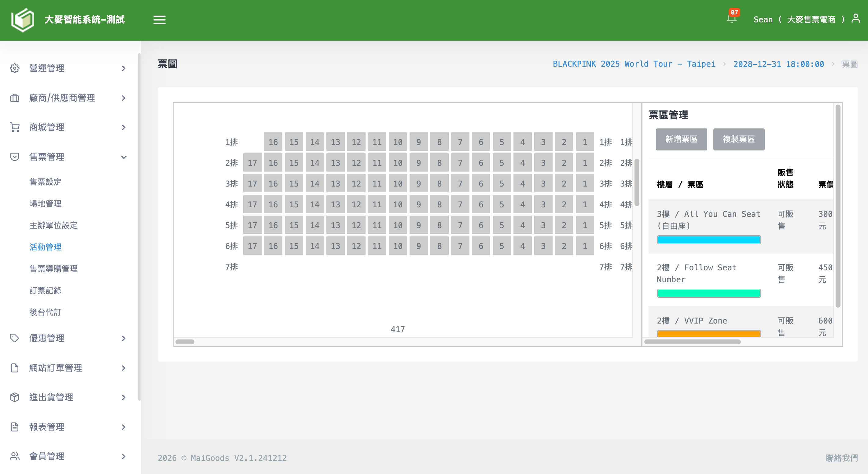The height and width of the screenshot is (474, 868).
Task: Click the tag icon for 優惠管理
Action: (x=14, y=338)
